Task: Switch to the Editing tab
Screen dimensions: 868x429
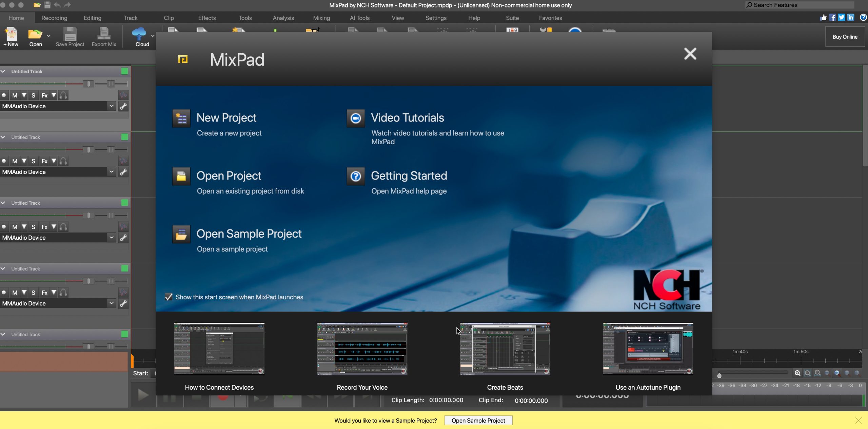Action: click(92, 18)
